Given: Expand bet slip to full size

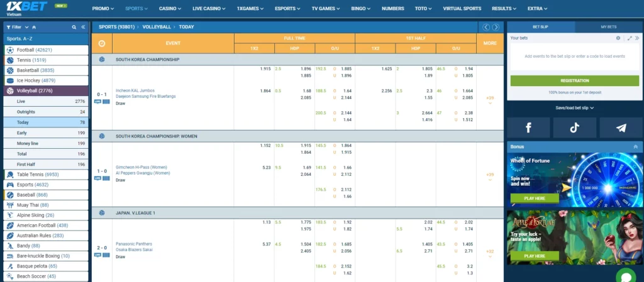Looking at the screenshot, I should (630, 38).
